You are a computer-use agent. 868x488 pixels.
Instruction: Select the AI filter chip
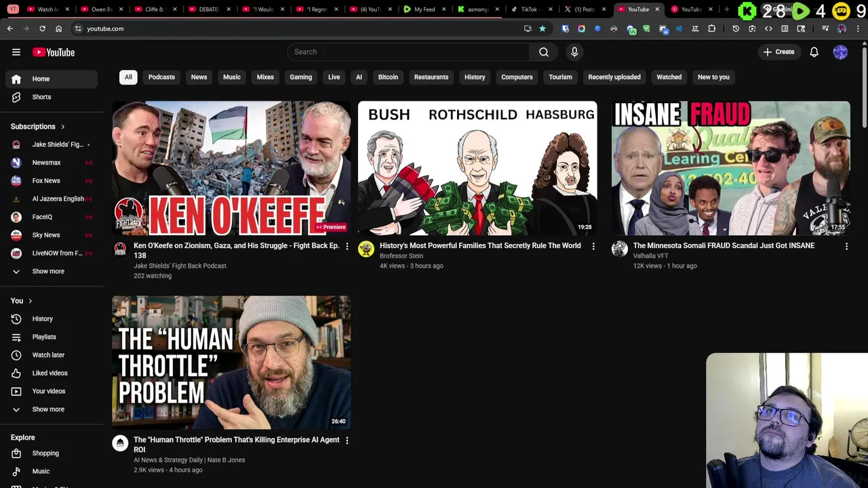pyautogui.click(x=359, y=77)
